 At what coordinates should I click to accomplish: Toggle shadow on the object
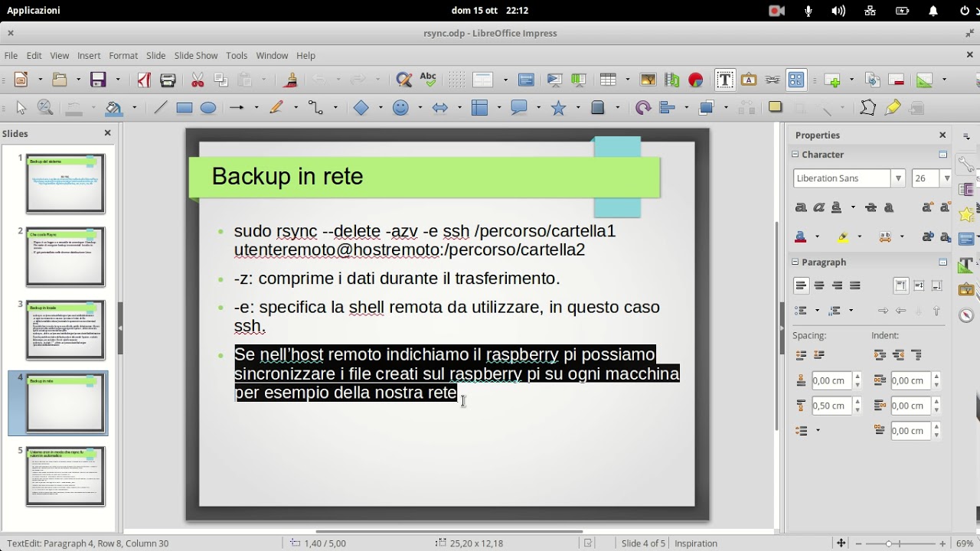776,107
